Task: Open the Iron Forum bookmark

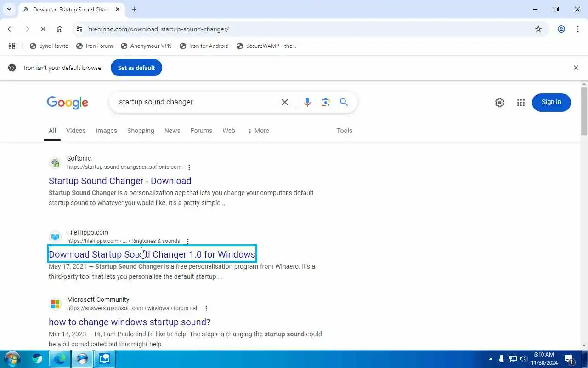Action: 95,46
